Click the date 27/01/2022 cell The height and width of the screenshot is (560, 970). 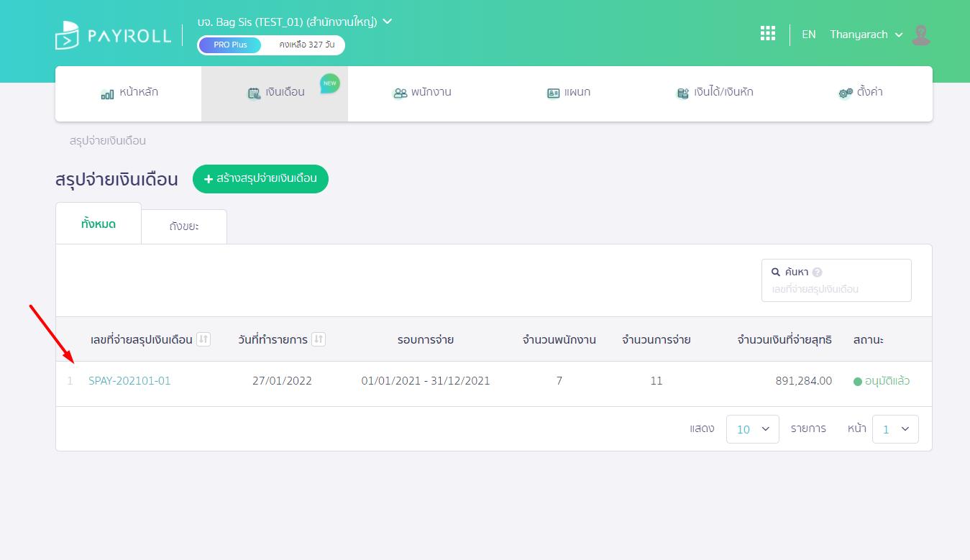(x=282, y=381)
